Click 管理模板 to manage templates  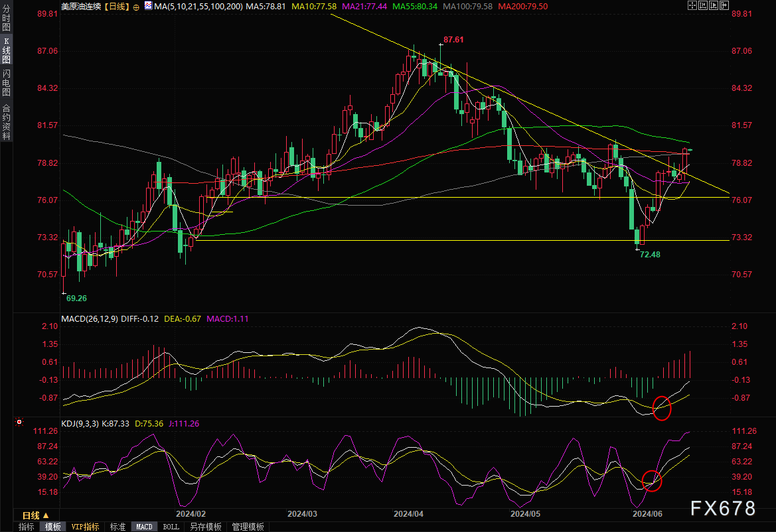(248, 527)
